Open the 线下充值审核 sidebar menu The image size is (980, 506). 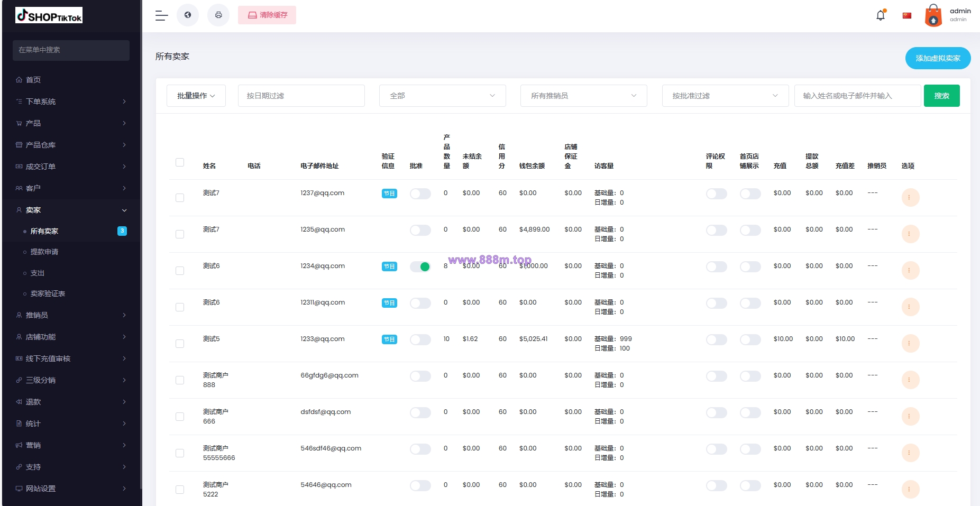[71, 358]
